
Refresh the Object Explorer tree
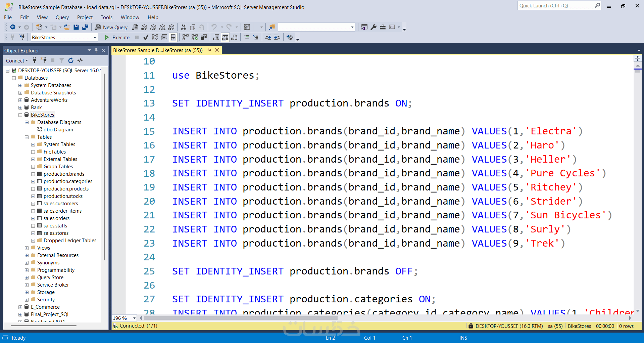[x=71, y=60]
